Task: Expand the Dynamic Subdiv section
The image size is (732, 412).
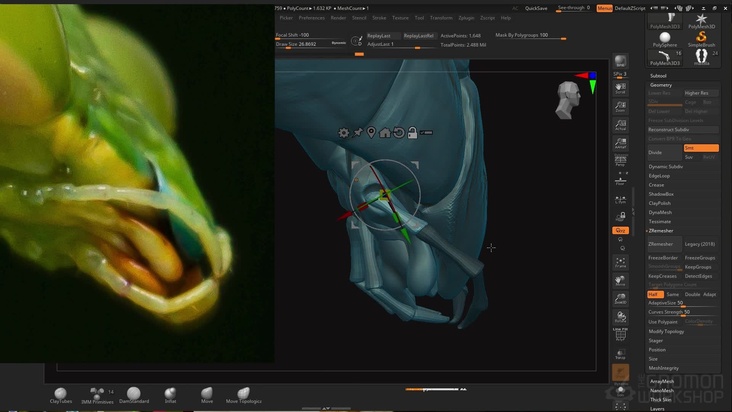Action: point(666,167)
